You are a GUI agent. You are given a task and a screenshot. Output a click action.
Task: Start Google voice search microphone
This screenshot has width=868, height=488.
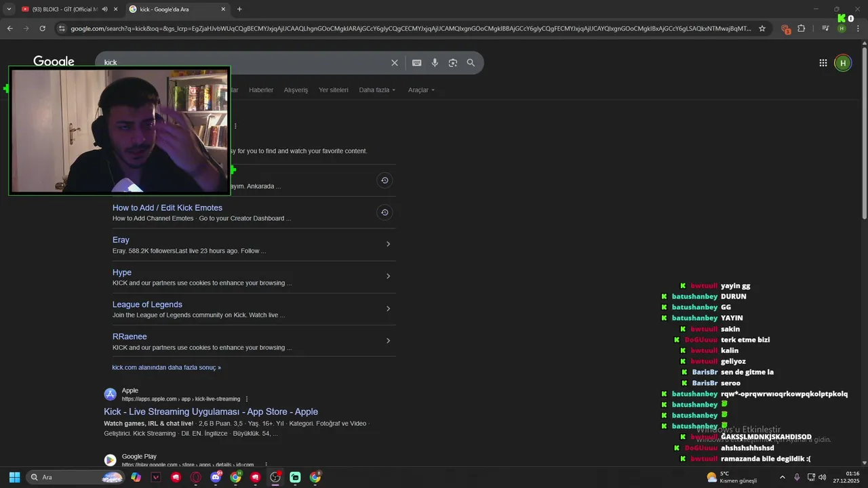pyautogui.click(x=435, y=62)
